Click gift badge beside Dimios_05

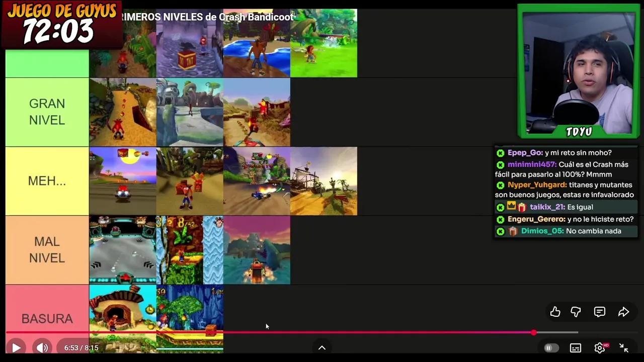tap(513, 231)
